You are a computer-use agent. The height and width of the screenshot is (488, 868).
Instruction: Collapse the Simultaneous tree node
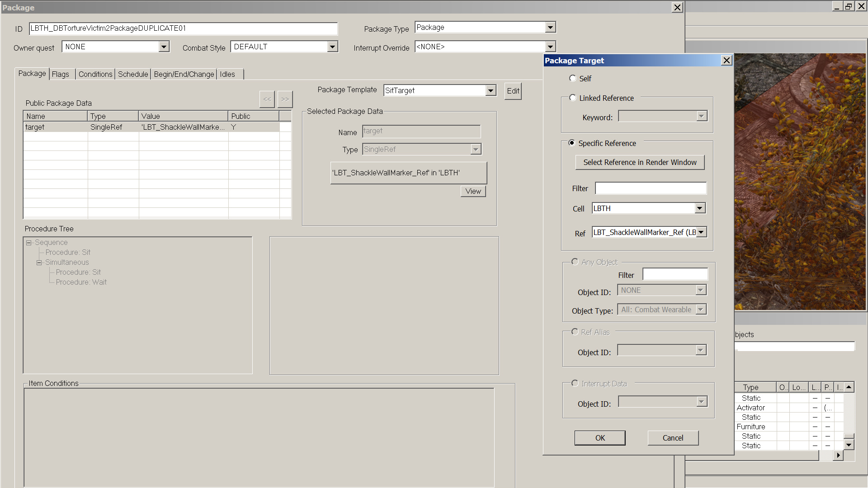pyautogui.click(x=39, y=263)
